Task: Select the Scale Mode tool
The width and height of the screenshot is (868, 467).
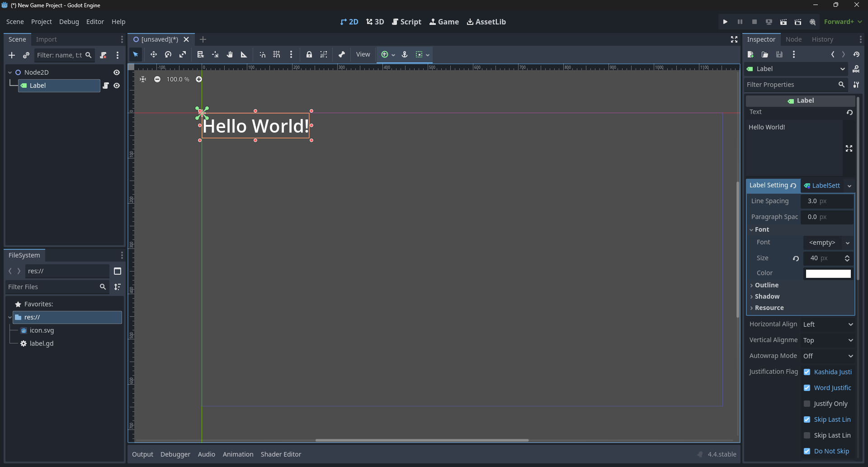Action: [183, 54]
